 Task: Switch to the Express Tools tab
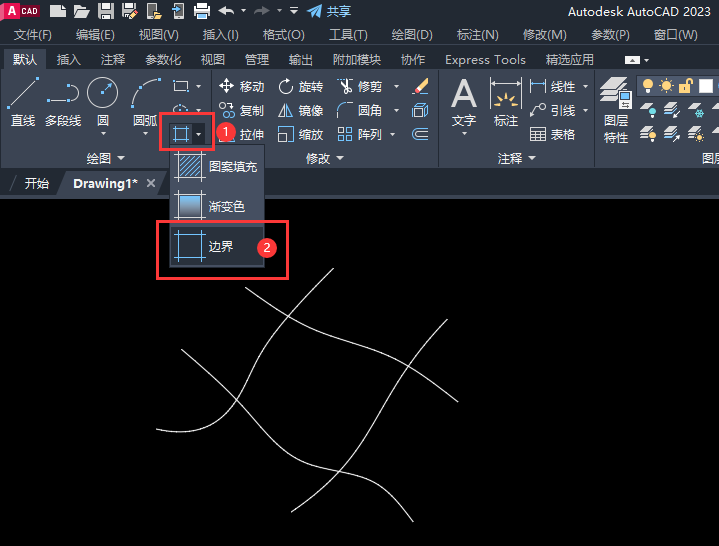click(485, 60)
